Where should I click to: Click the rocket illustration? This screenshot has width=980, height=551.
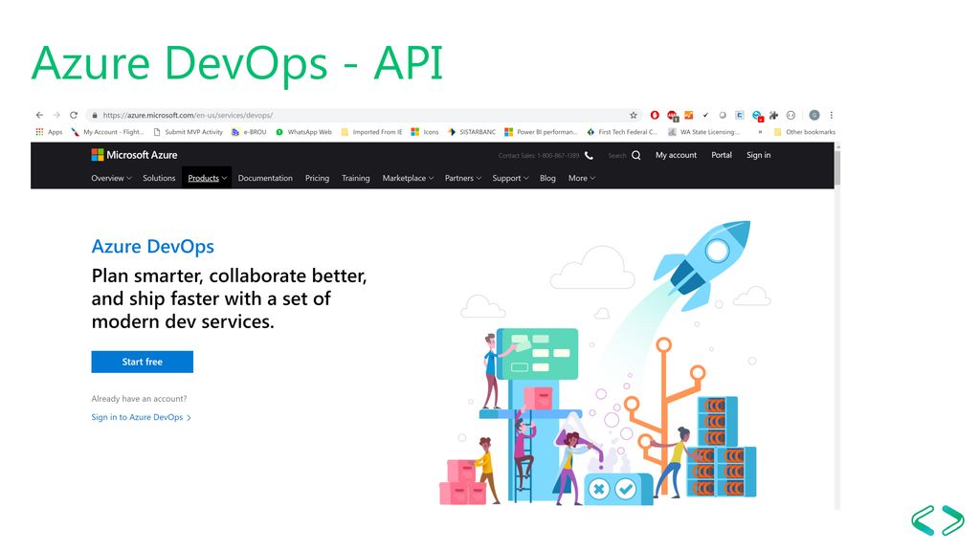click(x=702, y=264)
